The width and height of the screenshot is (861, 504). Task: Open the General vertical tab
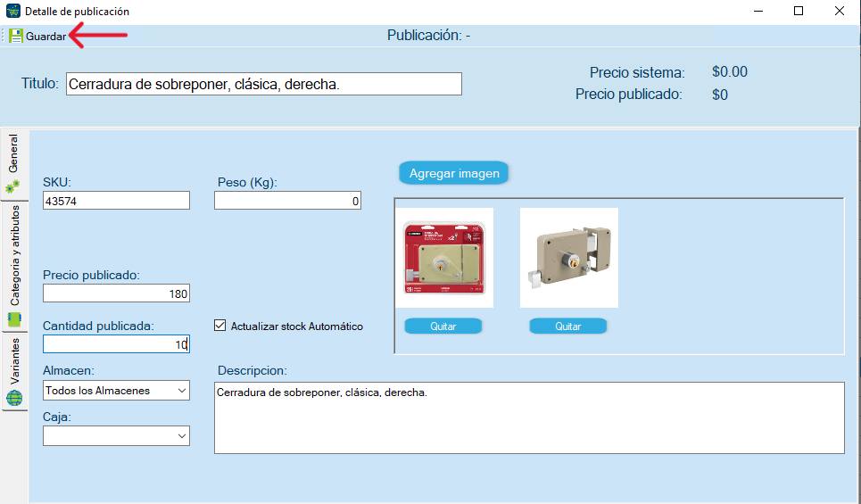tap(14, 163)
